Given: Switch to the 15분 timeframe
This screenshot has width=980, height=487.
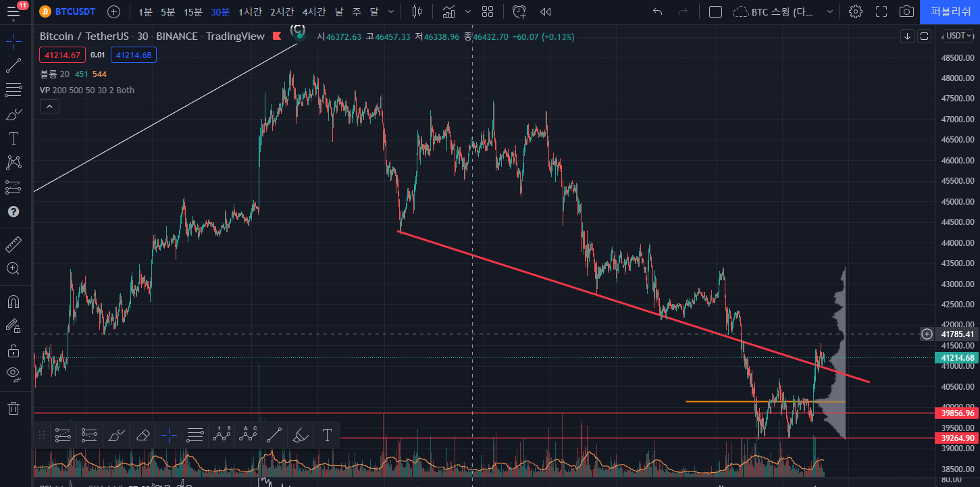Looking at the screenshot, I should [193, 11].
